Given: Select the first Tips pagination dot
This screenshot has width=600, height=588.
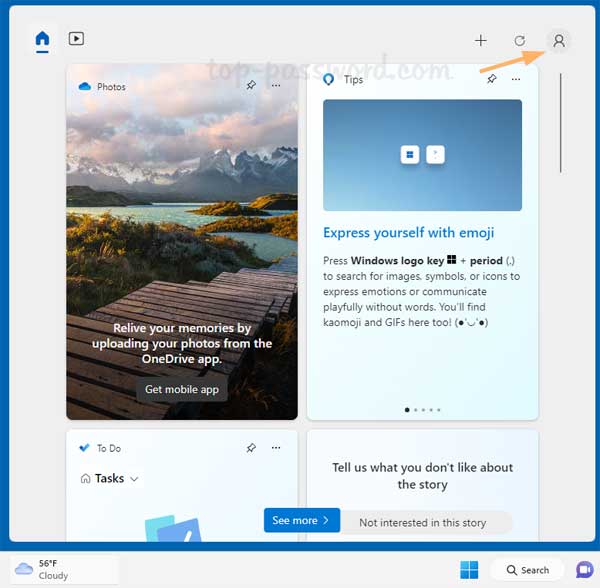Looking at the screenshot, I should tap(407, 410).
